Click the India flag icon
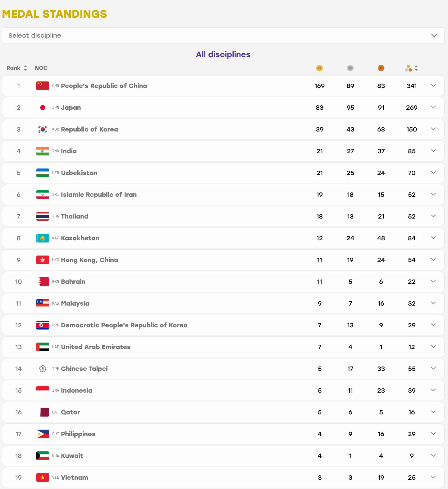Viewport: 448px width, 489px height. click(x=43, y=151)
